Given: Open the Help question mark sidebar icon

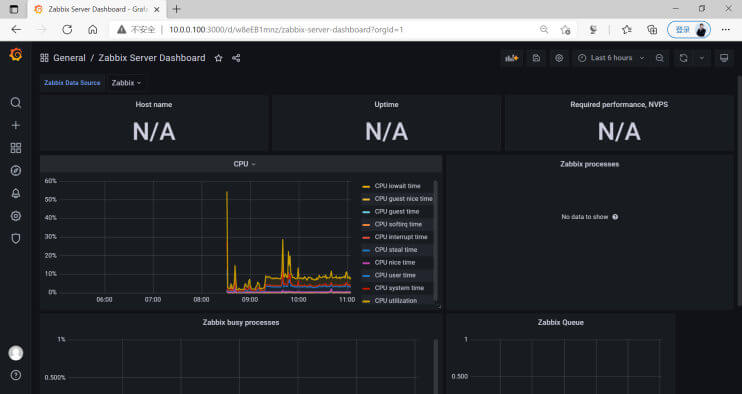Looking at the screenshot, I should click(x=16, y=375).
